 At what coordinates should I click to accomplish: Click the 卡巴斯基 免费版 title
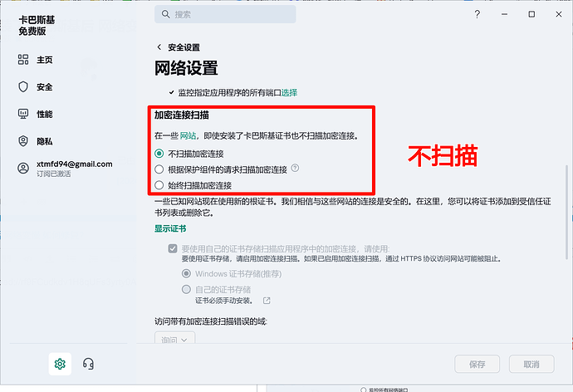pos(37,26)
